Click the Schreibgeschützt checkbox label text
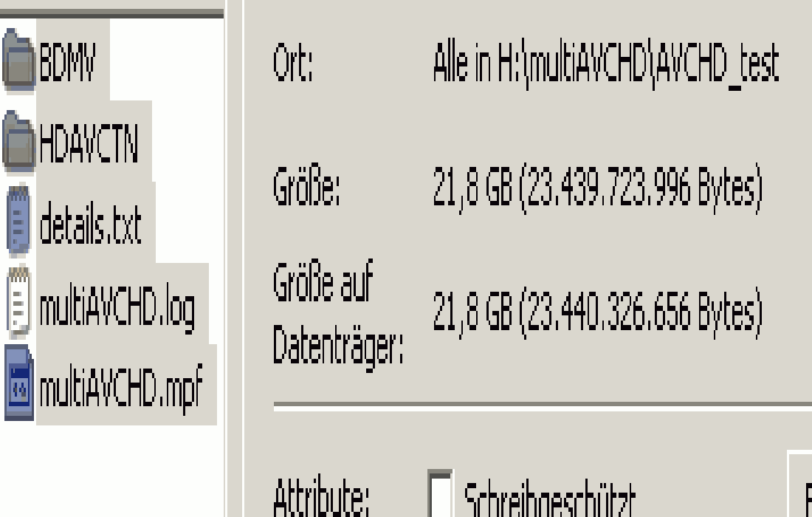 tap(549, 499)
